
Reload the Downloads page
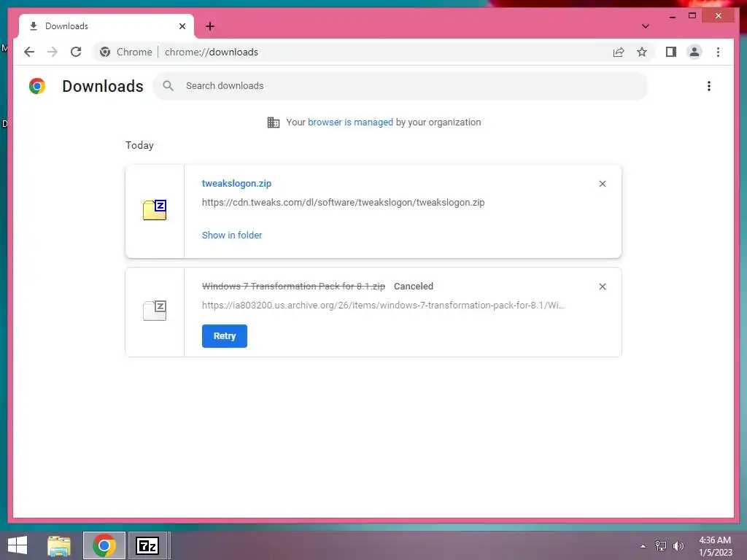pyautogui.click(x=76, y=52)
